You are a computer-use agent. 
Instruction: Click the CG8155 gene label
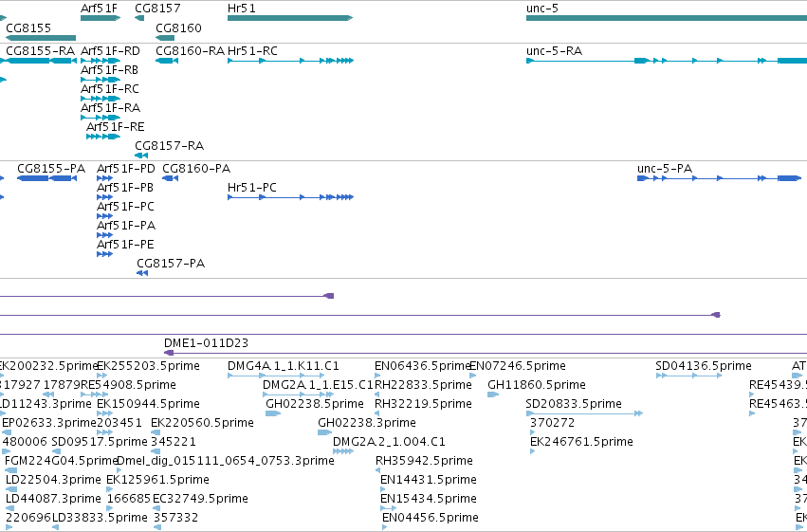click(x=28, y=28)
